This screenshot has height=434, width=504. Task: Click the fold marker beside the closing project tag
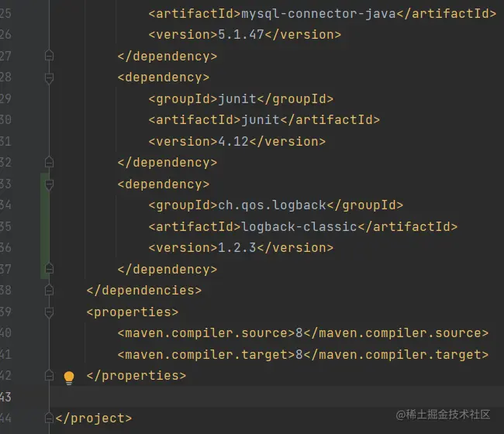click(x=49, y=418)
